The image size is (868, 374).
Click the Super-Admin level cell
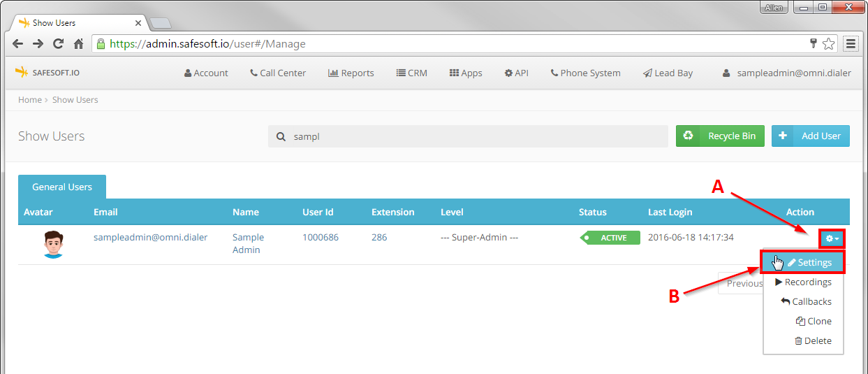pyautogui.click(x=479, y=237)
